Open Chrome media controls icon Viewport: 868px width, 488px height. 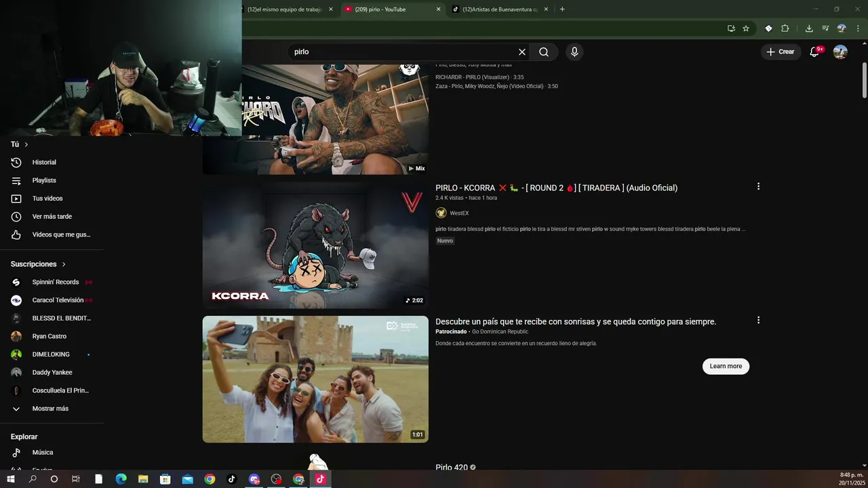click(825, 28)
